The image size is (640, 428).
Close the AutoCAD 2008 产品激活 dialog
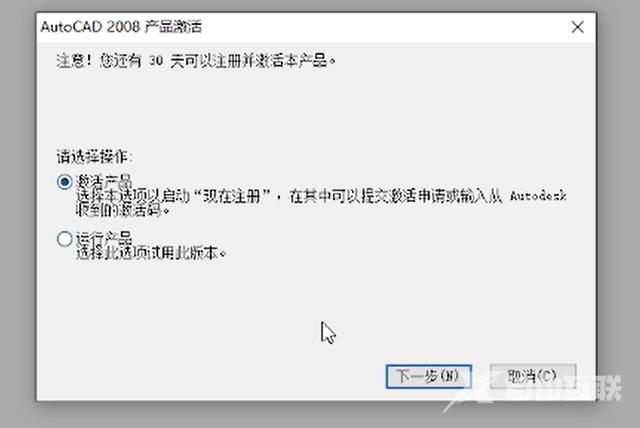[x=578, y=27]
